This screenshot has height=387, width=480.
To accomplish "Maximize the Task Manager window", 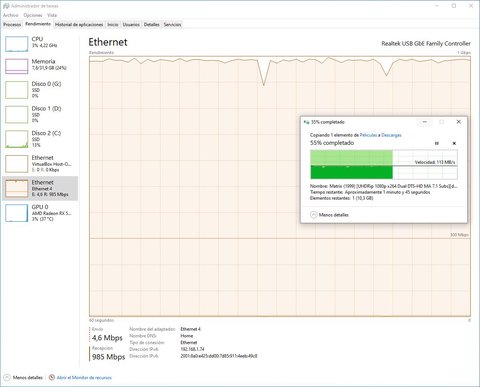I will (454, 6).
